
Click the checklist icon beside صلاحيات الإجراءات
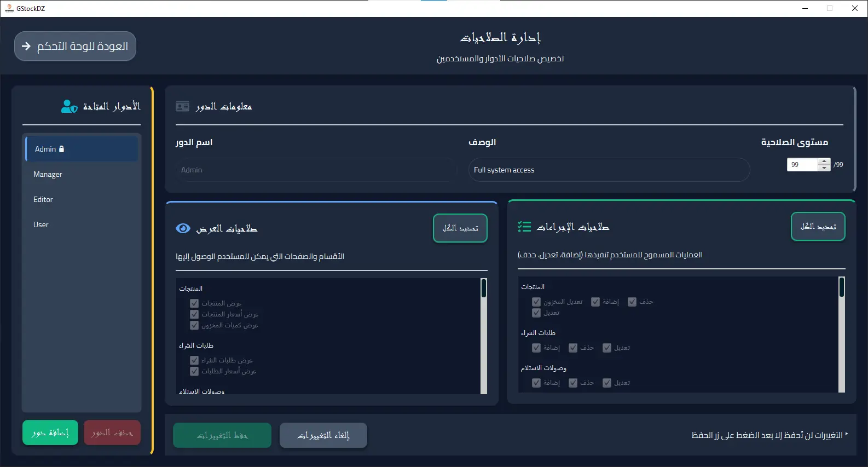(524, 227)
